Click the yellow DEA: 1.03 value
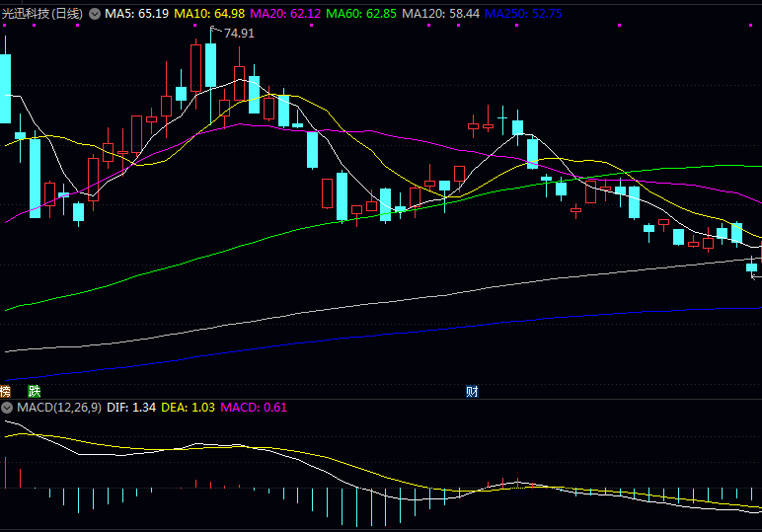The height and width of the screenshot is (532, 762). coord(189,407)
